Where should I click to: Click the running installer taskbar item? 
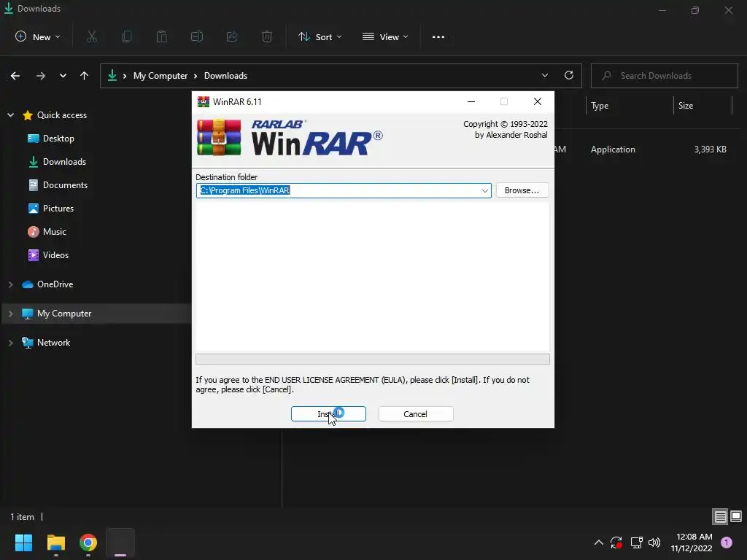point(120,542)
